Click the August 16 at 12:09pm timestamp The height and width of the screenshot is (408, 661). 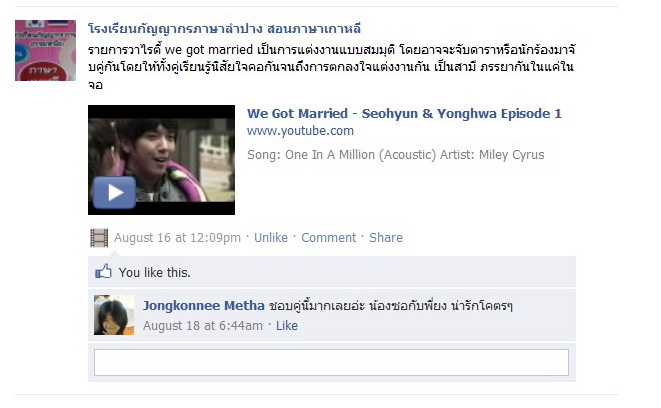tap(177, 238)
